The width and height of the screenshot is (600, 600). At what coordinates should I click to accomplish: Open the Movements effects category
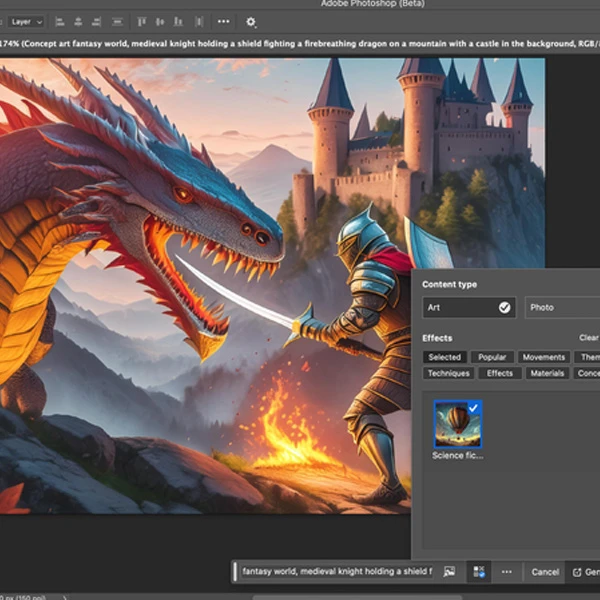[544, 357]
